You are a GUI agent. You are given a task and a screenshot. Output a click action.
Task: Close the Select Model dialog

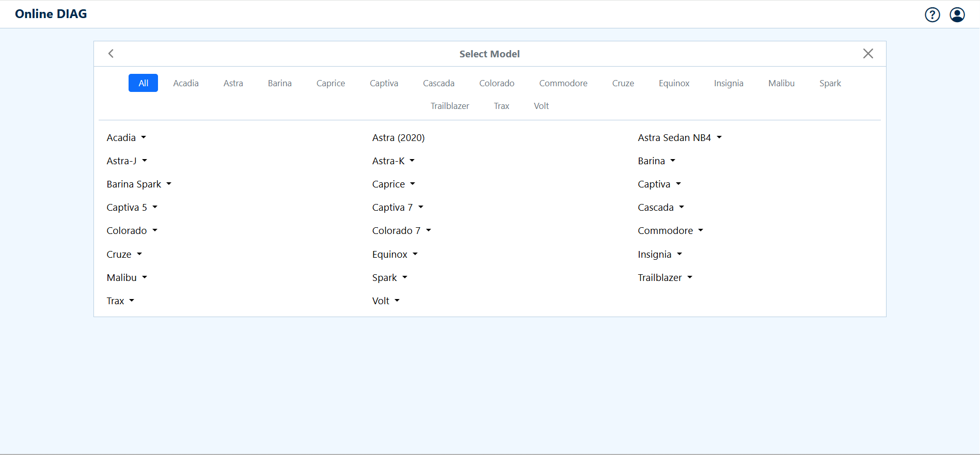[868, 54]
